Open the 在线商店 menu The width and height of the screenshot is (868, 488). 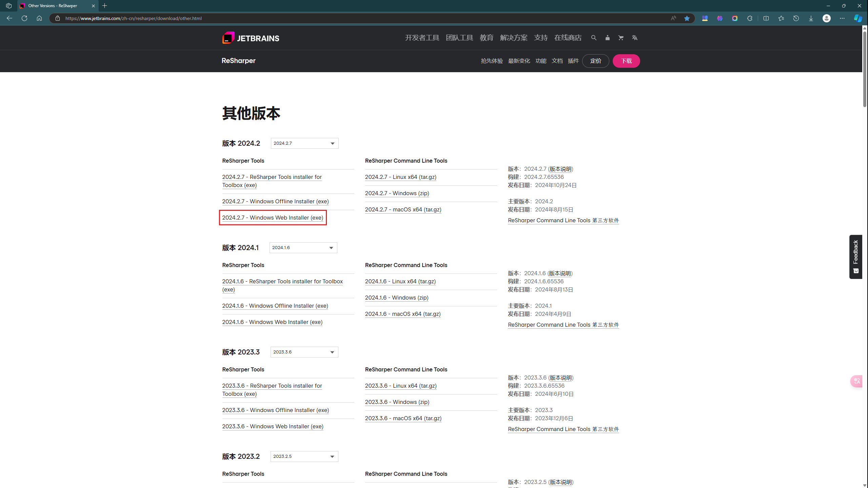pos(568,38)
